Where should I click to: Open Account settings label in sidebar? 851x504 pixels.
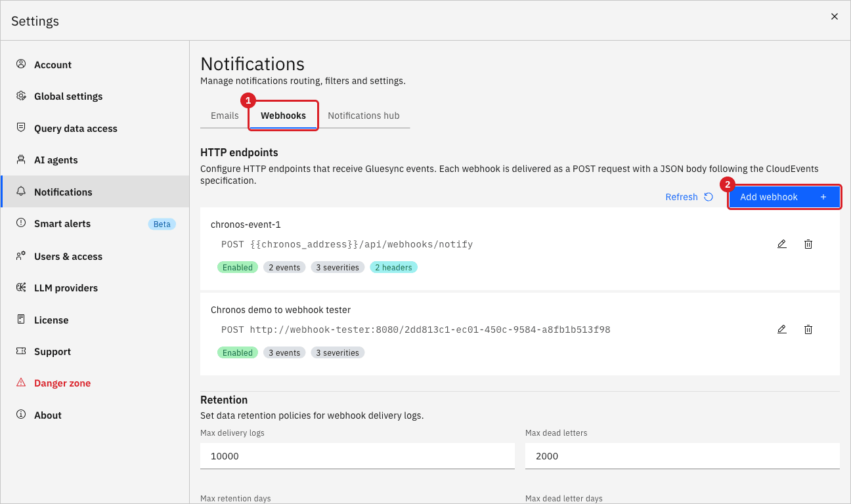click(53, 64)
